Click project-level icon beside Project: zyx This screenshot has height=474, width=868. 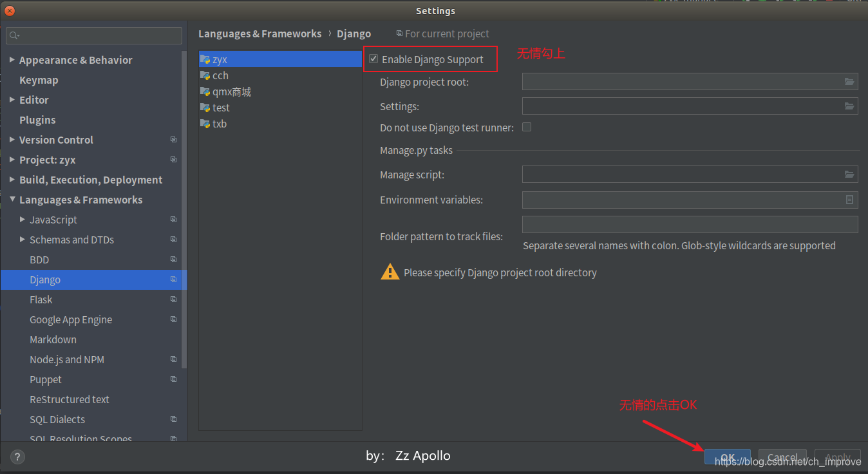coord(173,160)
